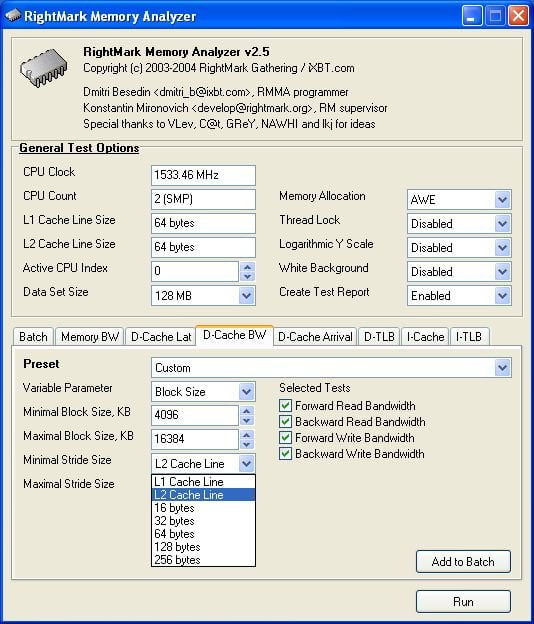534x624 pixels.
Task: Click the dmitri_b@ixbt.com email text
Action: point(202,92)
